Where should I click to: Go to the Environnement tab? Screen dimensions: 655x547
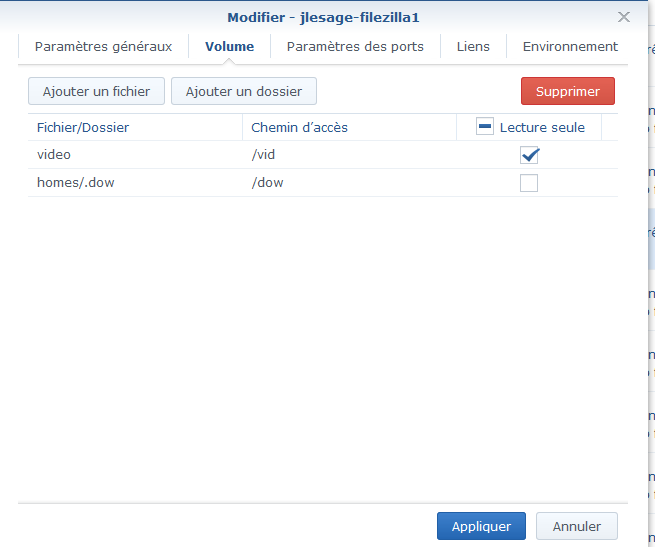tap(570, 46)
